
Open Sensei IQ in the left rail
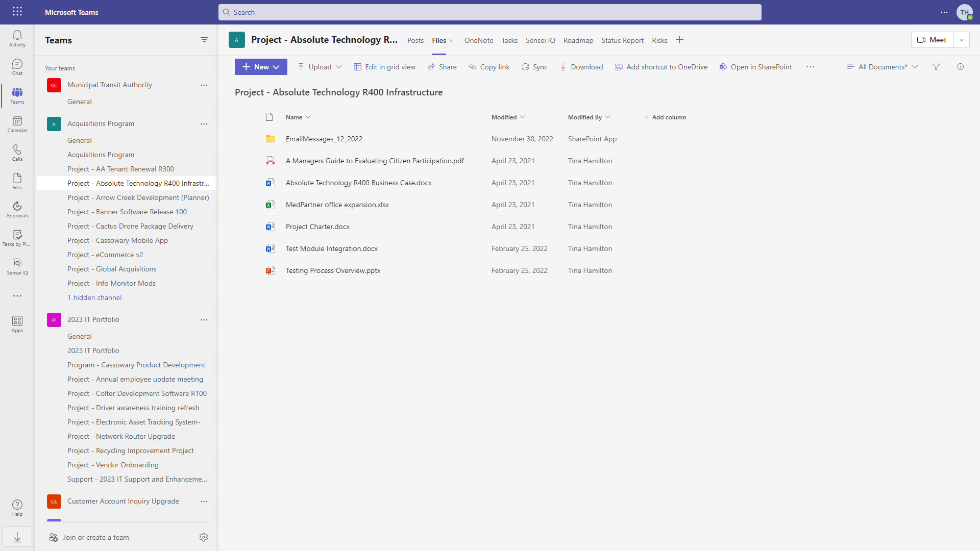pyautogui.click(x=17, y=266)
